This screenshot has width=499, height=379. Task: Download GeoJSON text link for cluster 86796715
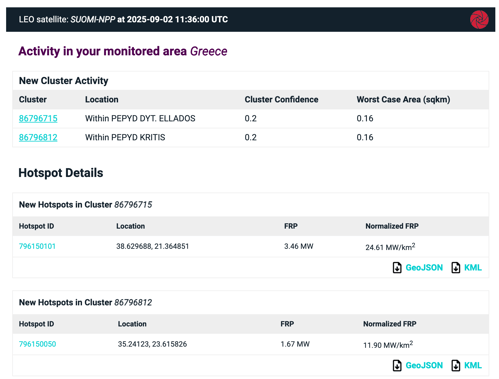424,267
